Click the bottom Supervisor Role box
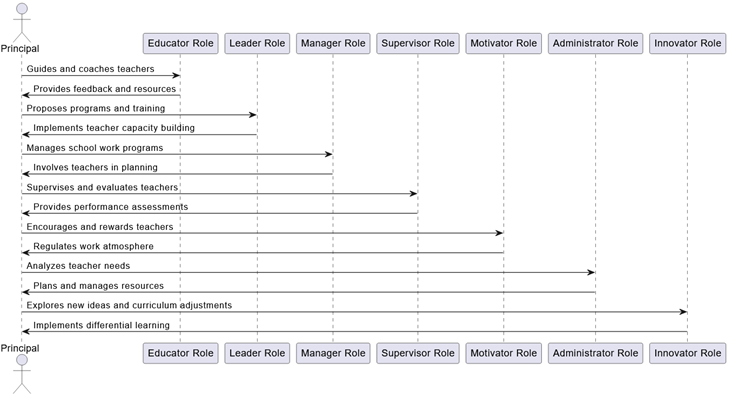The height and width of the screenshot is (397, 732). [x=418, y=353]
